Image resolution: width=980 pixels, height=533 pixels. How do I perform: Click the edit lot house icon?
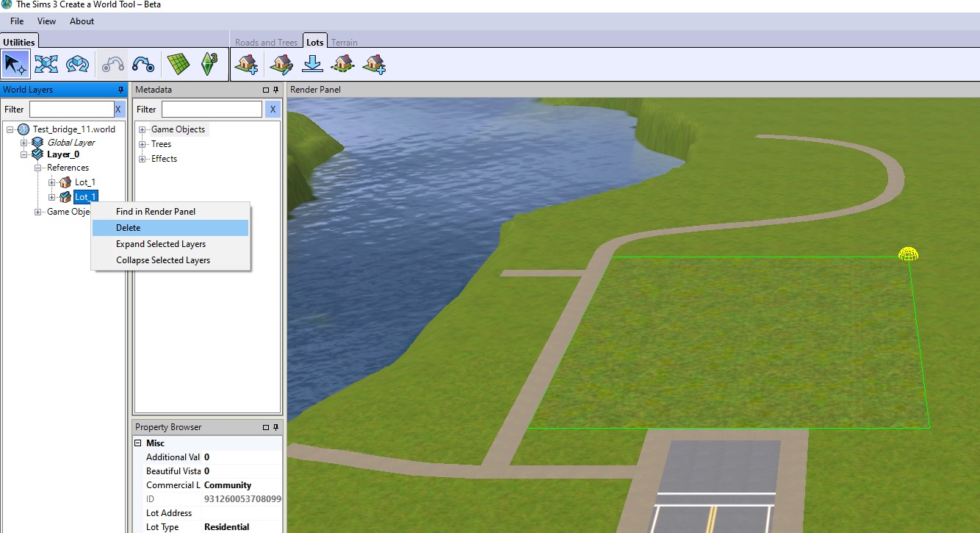280,64
